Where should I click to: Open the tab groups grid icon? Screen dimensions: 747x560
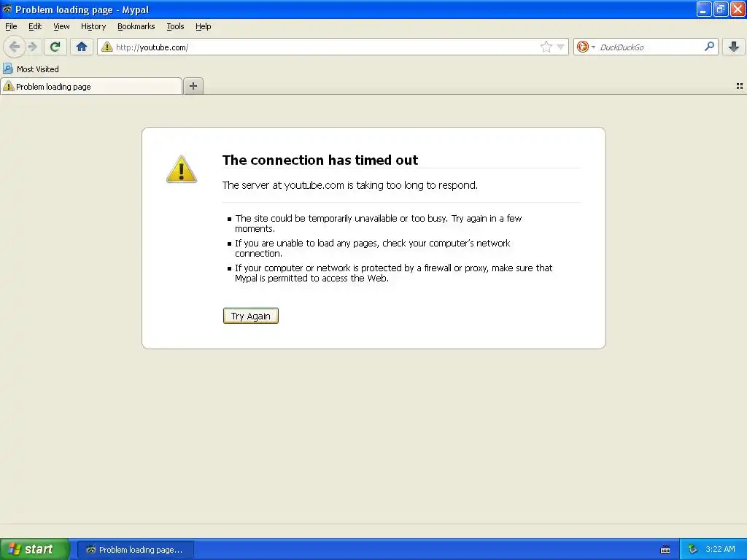[x=740, y=86]
